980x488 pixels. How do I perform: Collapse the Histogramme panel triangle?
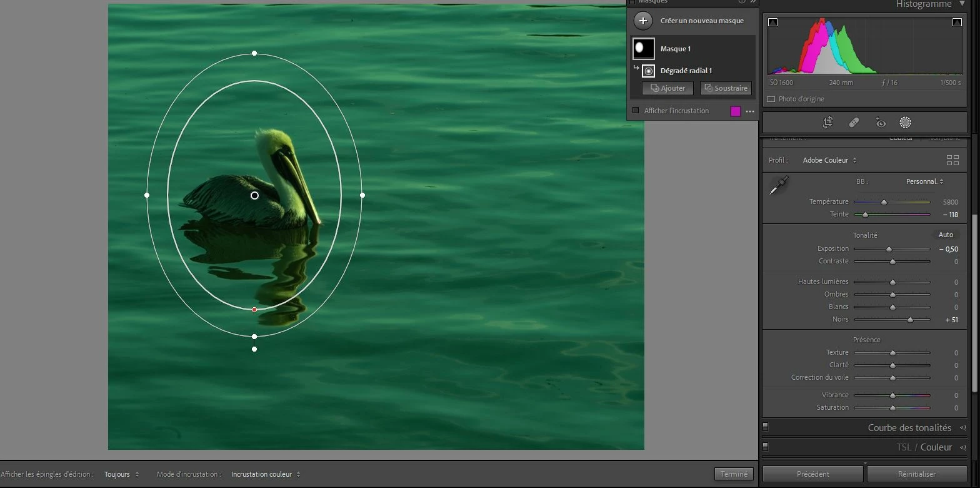coord(962,4)
